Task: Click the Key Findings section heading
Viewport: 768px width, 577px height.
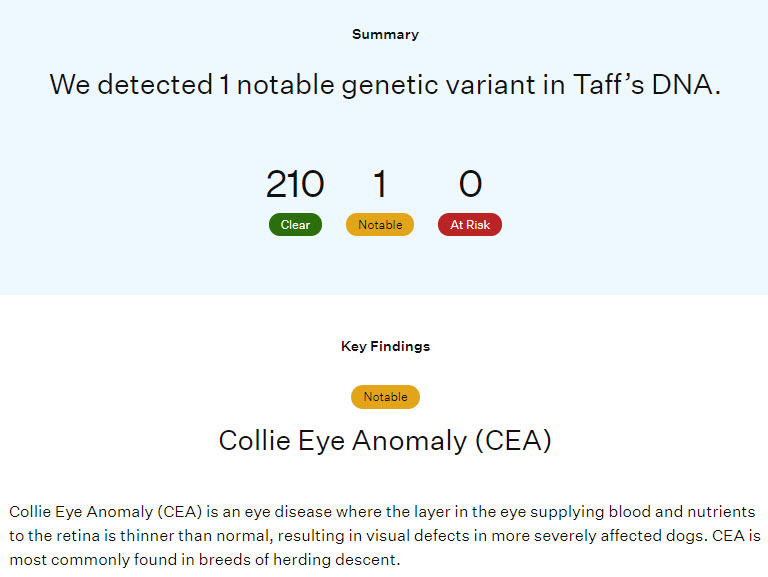Action: coord(385,346)
